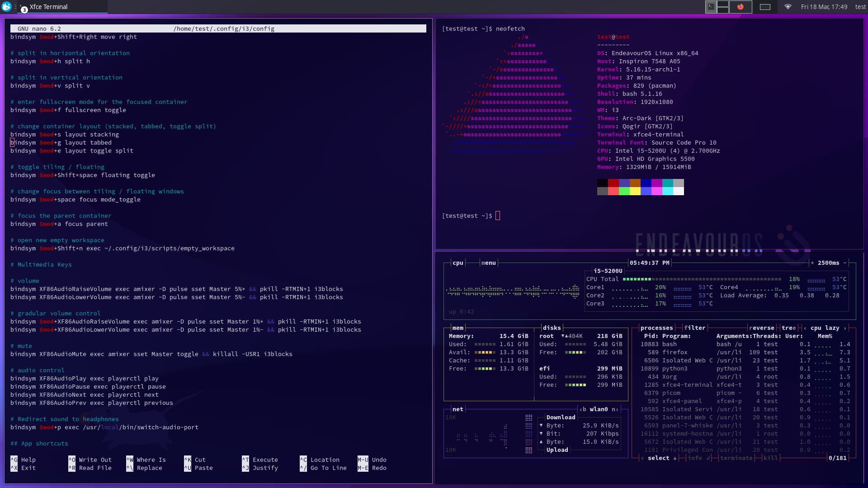
Task: Switch to workspace showing Firefox icon in pager
Action: coord(740,7)
